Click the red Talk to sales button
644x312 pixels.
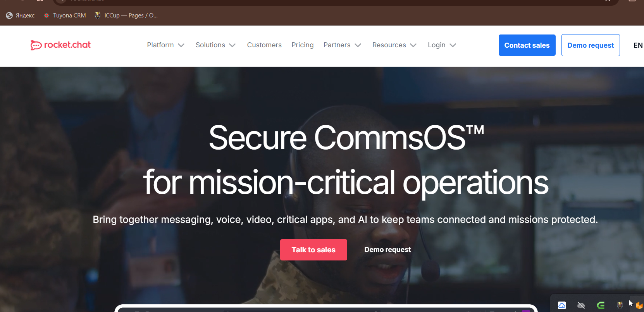pos(313,250)
